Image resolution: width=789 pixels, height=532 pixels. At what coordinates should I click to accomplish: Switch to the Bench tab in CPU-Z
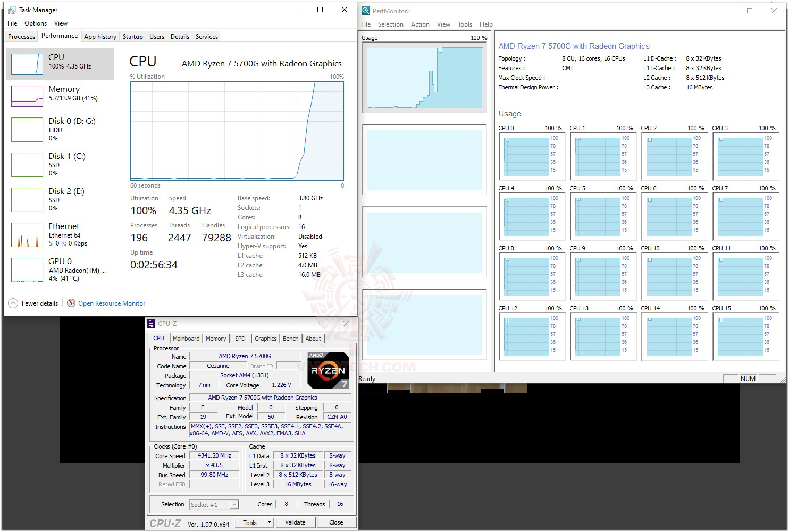(x=290, y=339)
